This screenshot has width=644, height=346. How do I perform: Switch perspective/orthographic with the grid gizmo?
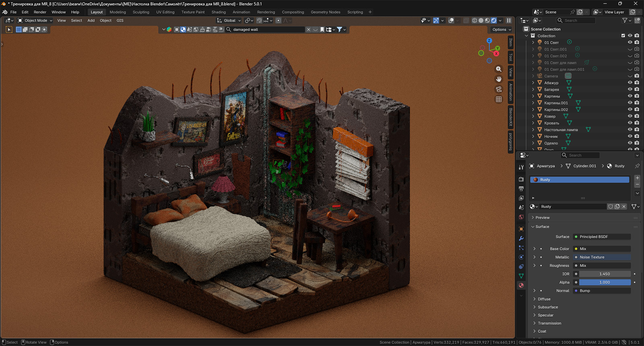coord(499,99)
